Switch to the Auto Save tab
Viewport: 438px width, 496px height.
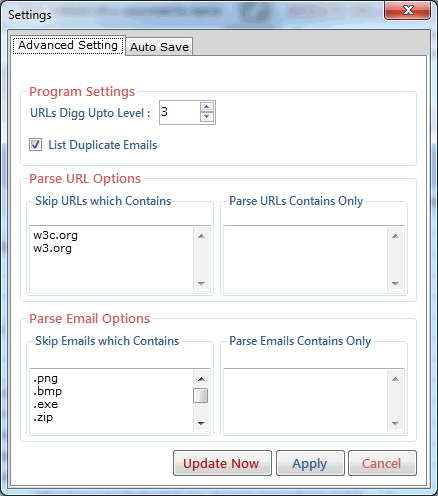pyautogui.click(x=159, y=47)
